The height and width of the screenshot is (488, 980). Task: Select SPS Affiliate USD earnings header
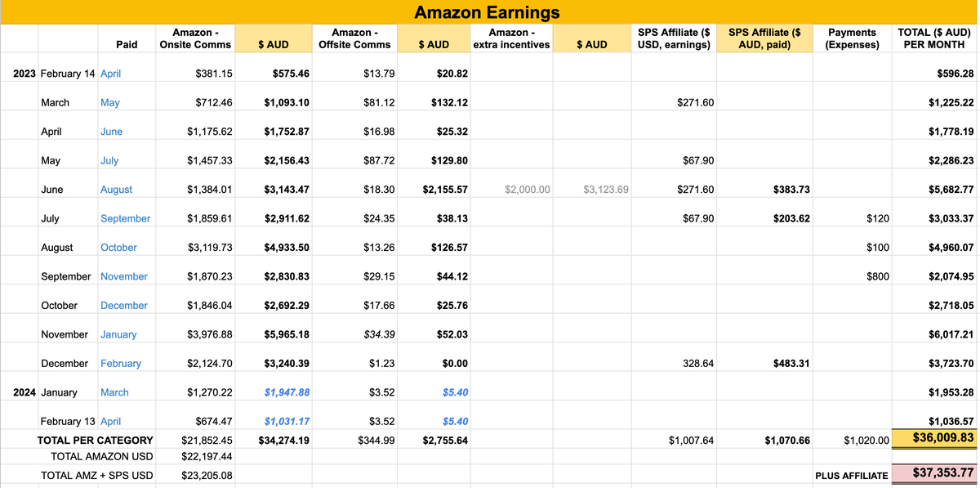pyautogui.click(x=673, y=38)
